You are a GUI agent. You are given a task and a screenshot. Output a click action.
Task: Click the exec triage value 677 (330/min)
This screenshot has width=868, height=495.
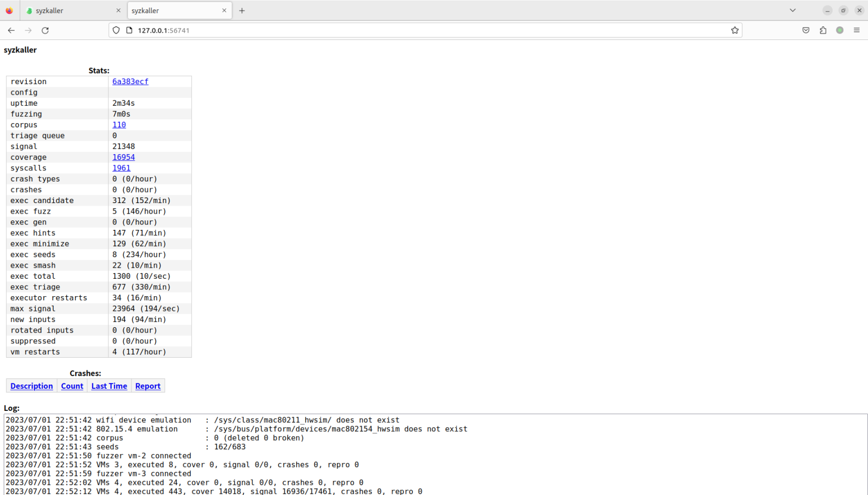coord(142,287)
